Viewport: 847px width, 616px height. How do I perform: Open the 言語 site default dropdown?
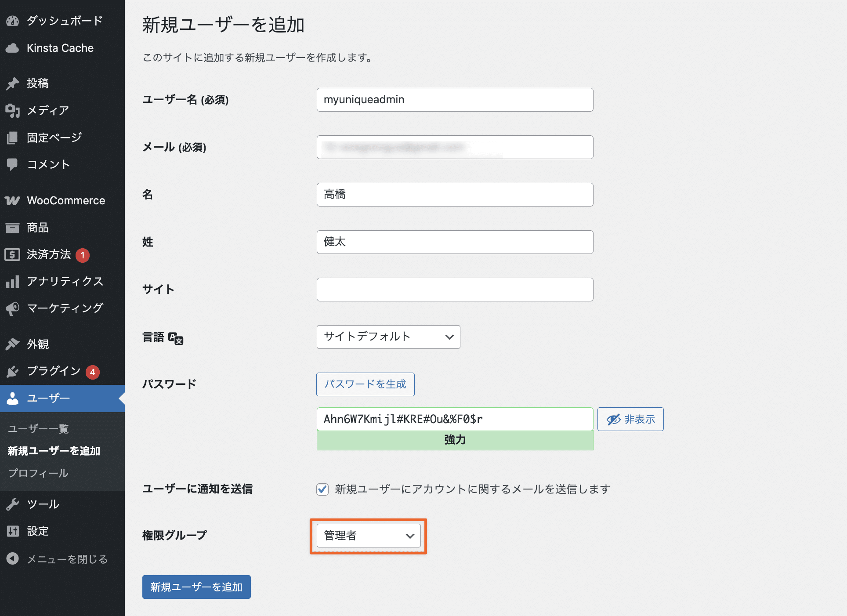click(x=388, y=337)
